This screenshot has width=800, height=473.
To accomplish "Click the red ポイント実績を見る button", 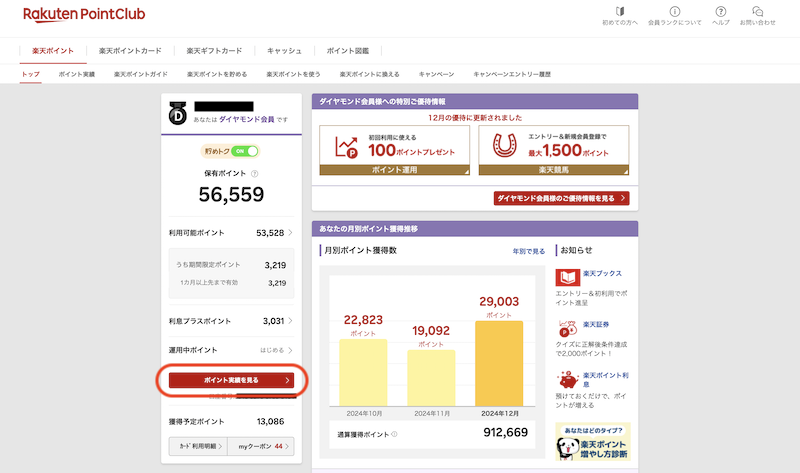I will coord(231,380).
